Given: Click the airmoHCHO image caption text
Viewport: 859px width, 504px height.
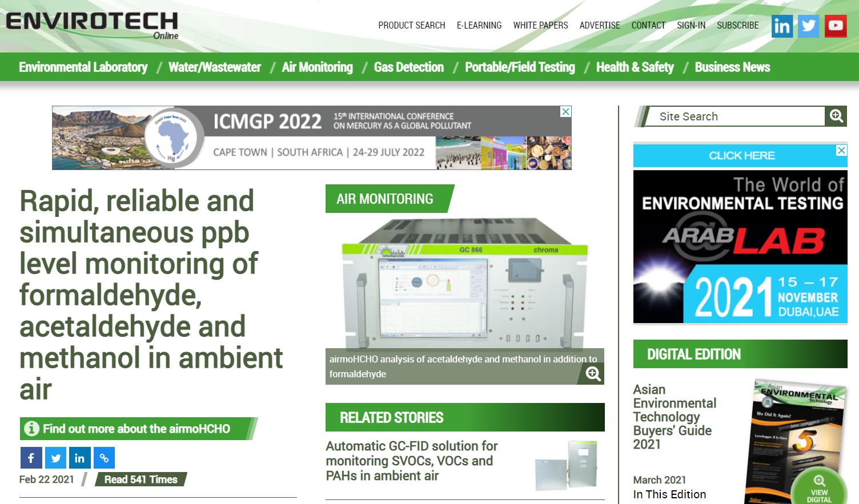Looking at the screenshot, I should [463, 366].
